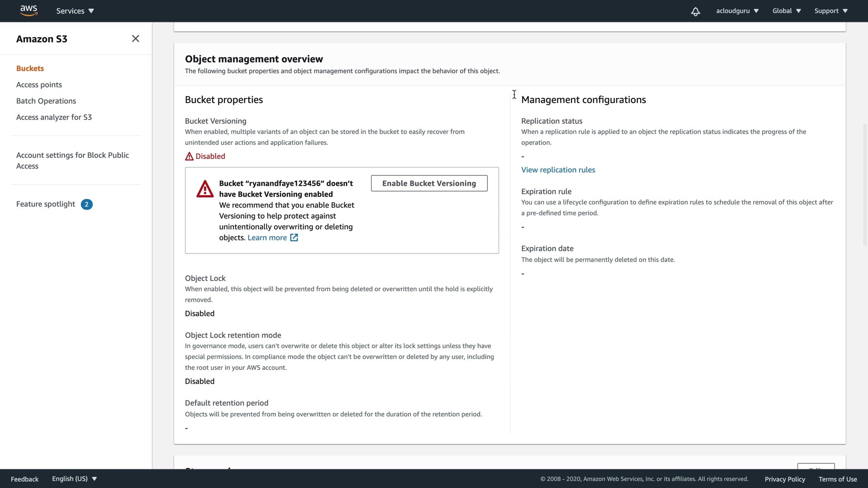The image size is (868, 488).
Task: Click the Feature spotlight badge number
Action: (x=87, y=204)
